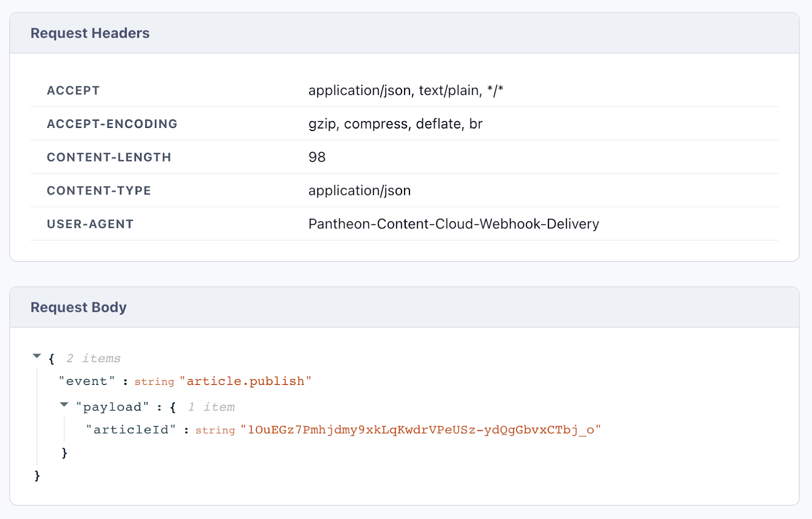Click the "payload" key name
Image resolution: width=812 pixels, height=519 pixels.
pos(112,407)
